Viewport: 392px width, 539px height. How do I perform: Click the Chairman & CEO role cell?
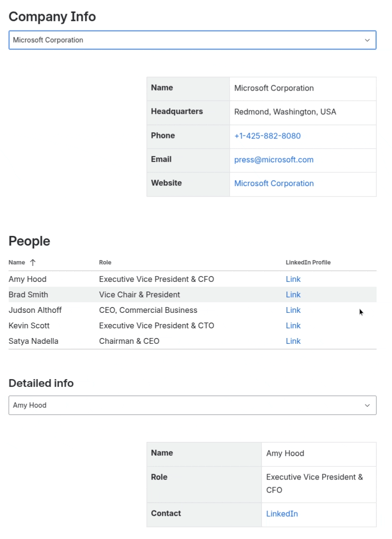click(x=129, y=341)
